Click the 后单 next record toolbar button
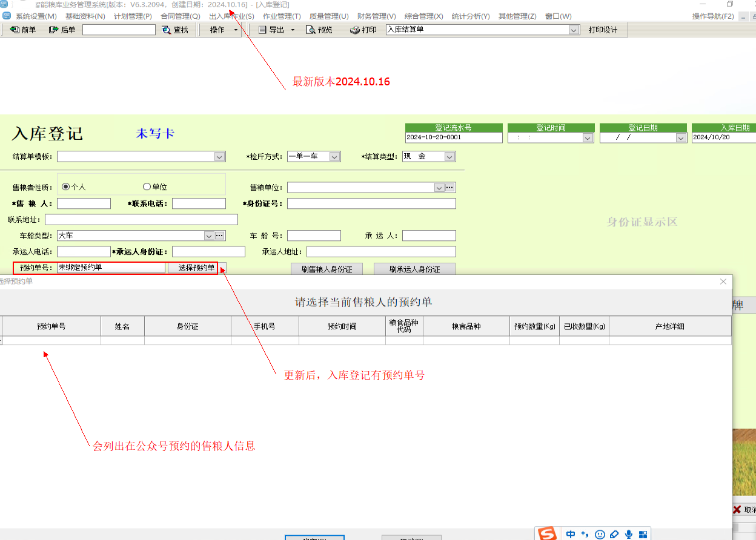The image size is (756, 540). [x=62, y=30]
